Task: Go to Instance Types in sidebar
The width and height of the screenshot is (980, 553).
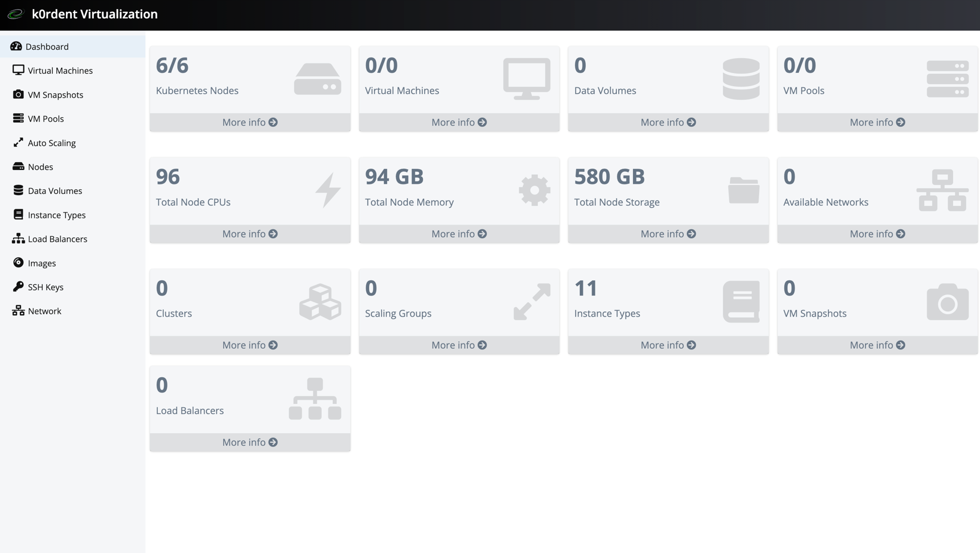Action: 56,215
